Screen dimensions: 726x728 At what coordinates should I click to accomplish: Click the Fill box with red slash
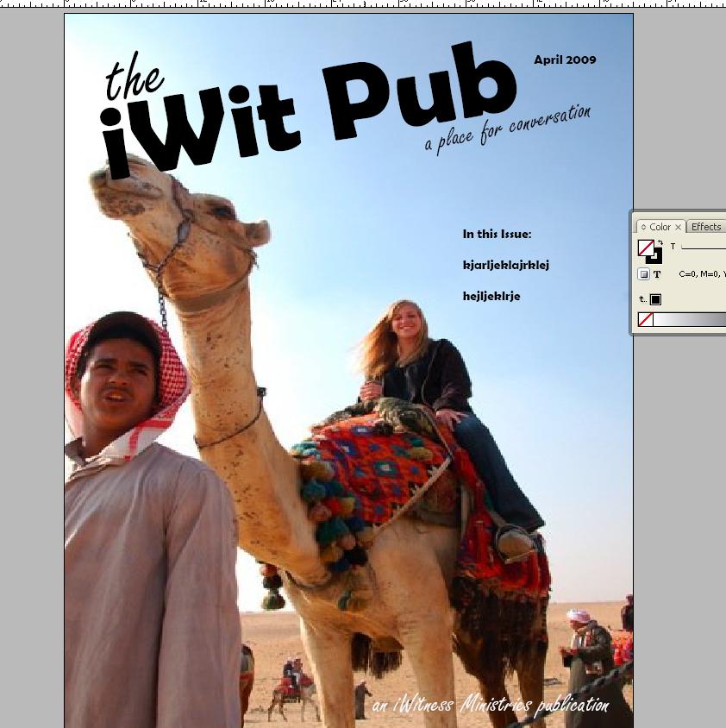[x=645, y=248]
